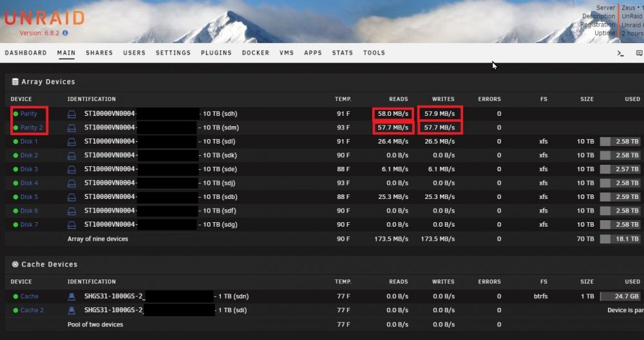Click the 'Array of nine devices' text
Viewport: 644px width, 340px height.
(x=98, y=239)
